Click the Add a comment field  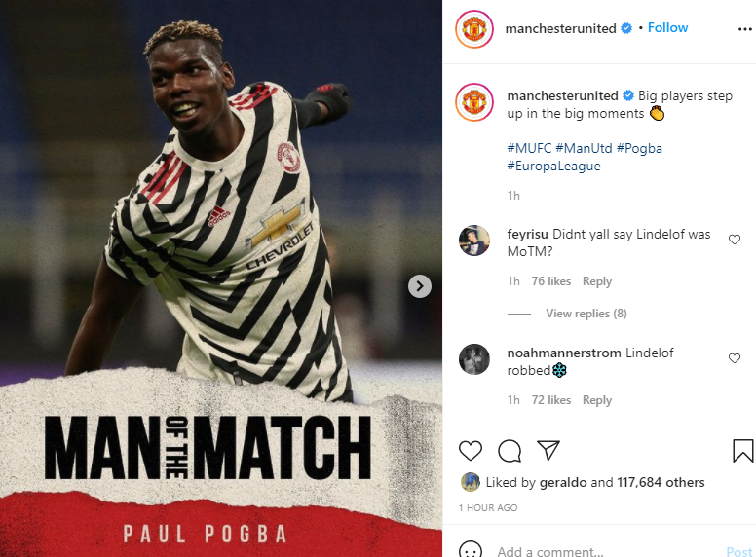[608, 551]
